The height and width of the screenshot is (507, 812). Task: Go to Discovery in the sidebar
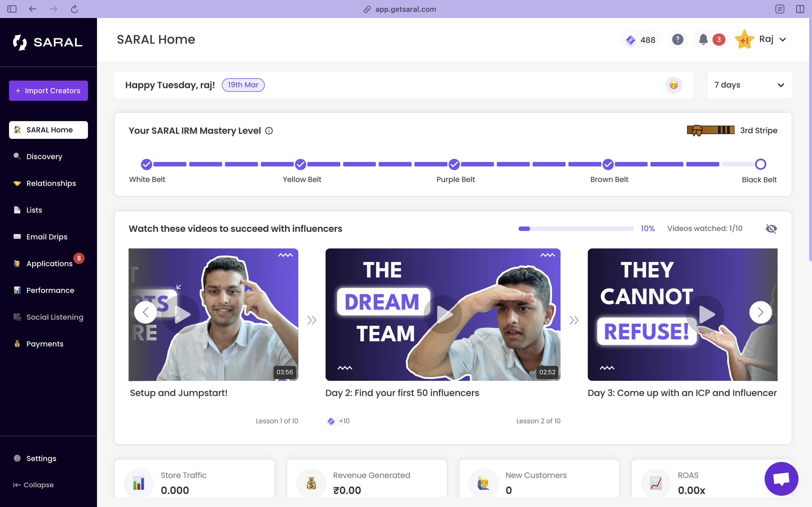tap(44, 157)
